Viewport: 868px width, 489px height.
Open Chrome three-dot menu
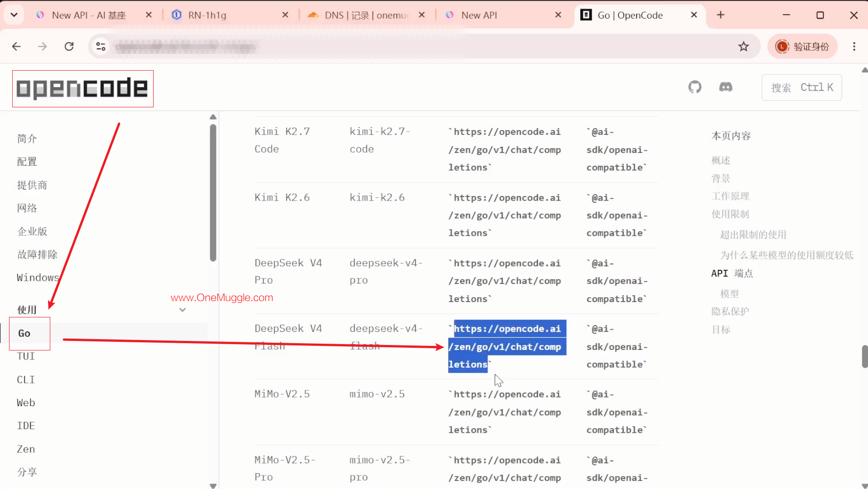pos(854,46)
